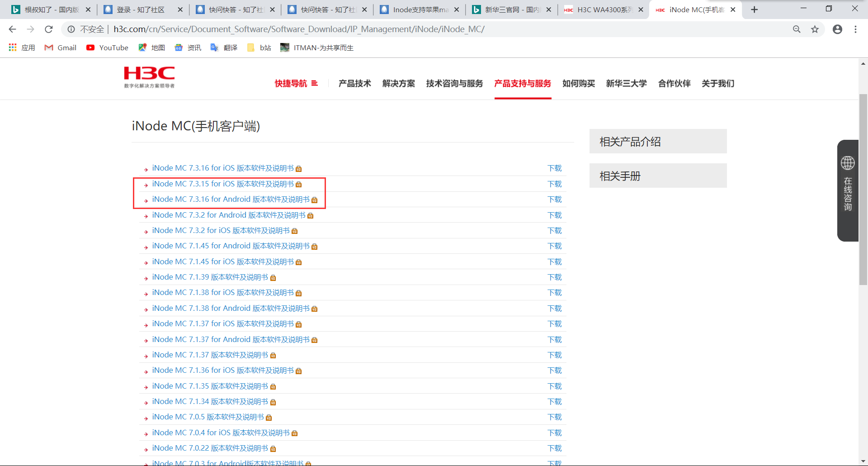Open iNode MC 7.3.2 for Android link
868x466 pixels.
229,215
